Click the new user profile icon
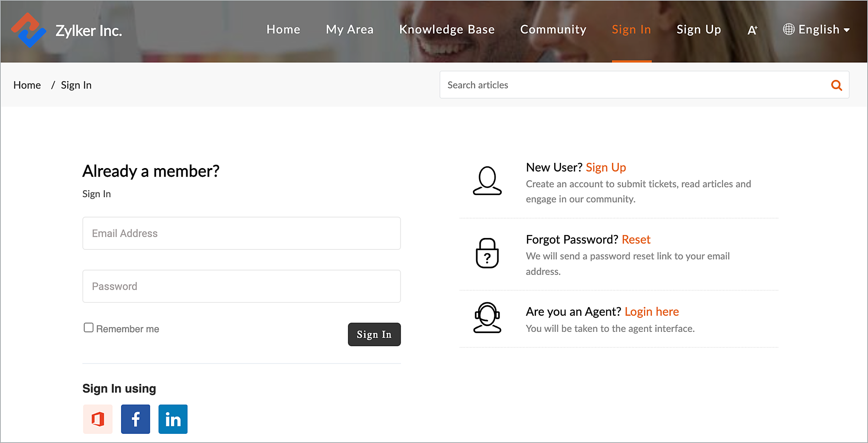Image resolution: width=868 pixels, height=443 pixels. [487, 181]
